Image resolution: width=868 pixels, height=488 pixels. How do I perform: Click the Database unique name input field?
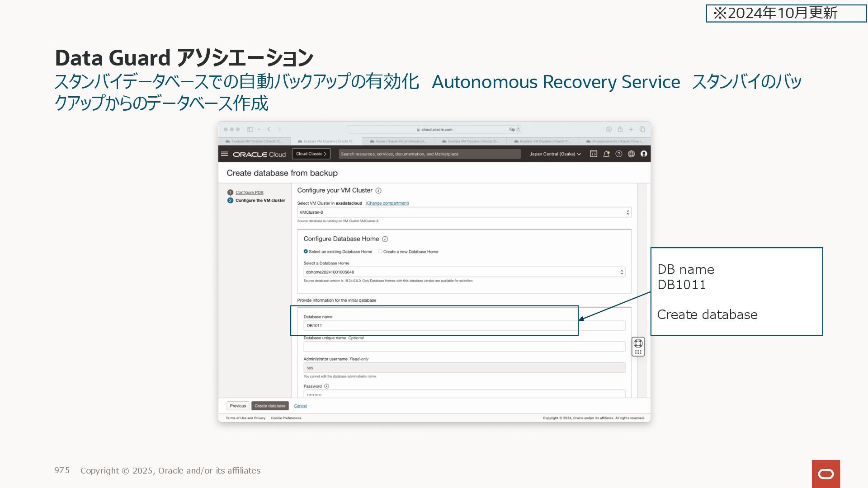pyautogui.click(x=464, y=347)
